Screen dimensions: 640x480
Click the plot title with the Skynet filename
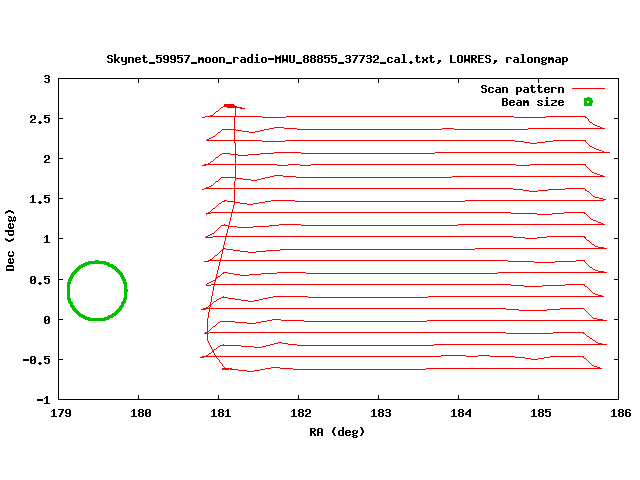337,60
